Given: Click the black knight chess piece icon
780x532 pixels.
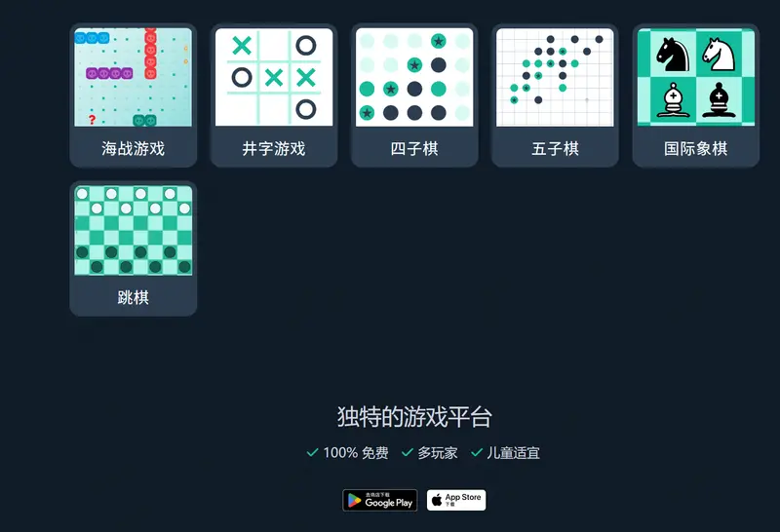Looking at the screenshot, I should click(x=673, y=55).
